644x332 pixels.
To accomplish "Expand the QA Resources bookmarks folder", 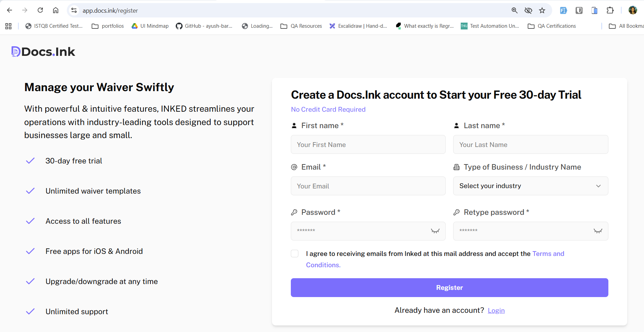I will click(x=301, y=26).
